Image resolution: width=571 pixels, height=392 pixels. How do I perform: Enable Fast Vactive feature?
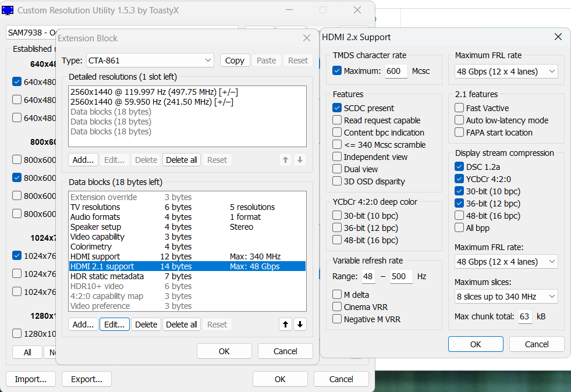click(x=459, y=108)
